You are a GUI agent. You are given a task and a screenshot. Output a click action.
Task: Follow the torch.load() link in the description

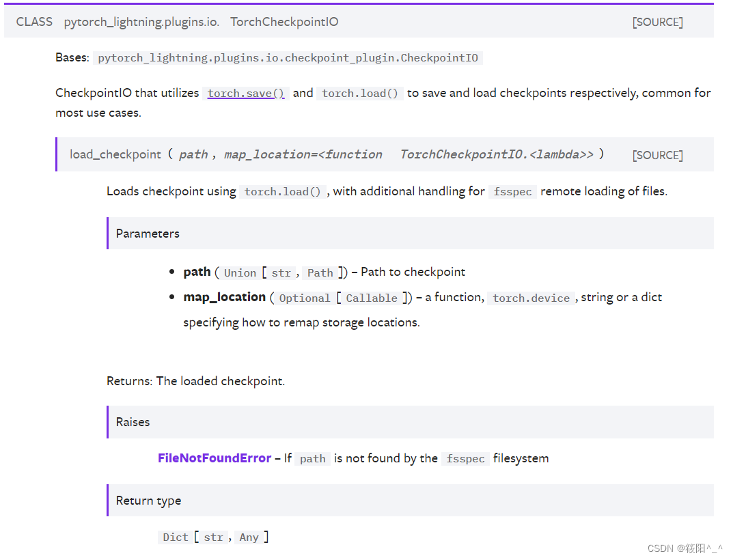[x=360, y=93]
